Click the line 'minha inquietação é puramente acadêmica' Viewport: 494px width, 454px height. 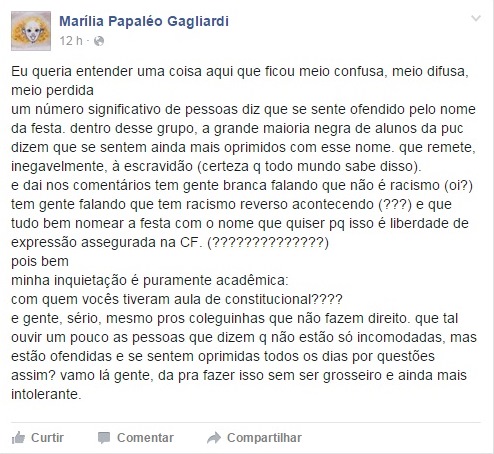click(150, 280)
